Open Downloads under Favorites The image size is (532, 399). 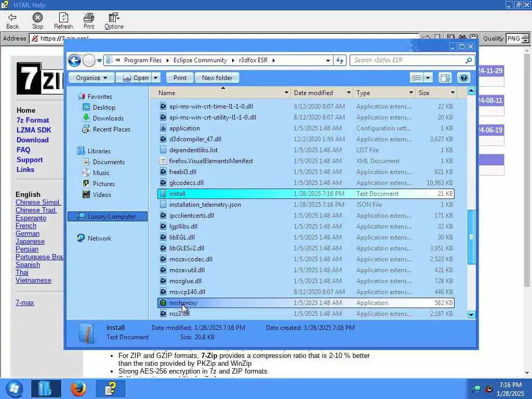[103, 118]
